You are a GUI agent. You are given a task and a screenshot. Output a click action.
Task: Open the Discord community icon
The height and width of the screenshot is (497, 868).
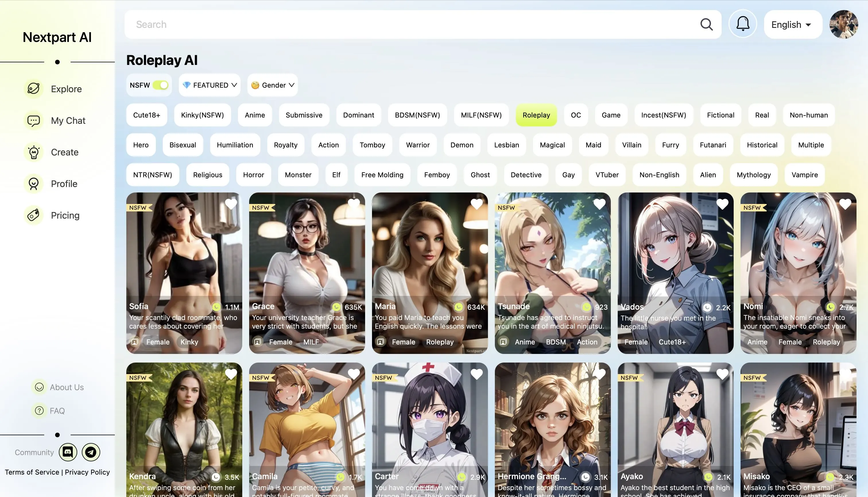tap(68, 452)
